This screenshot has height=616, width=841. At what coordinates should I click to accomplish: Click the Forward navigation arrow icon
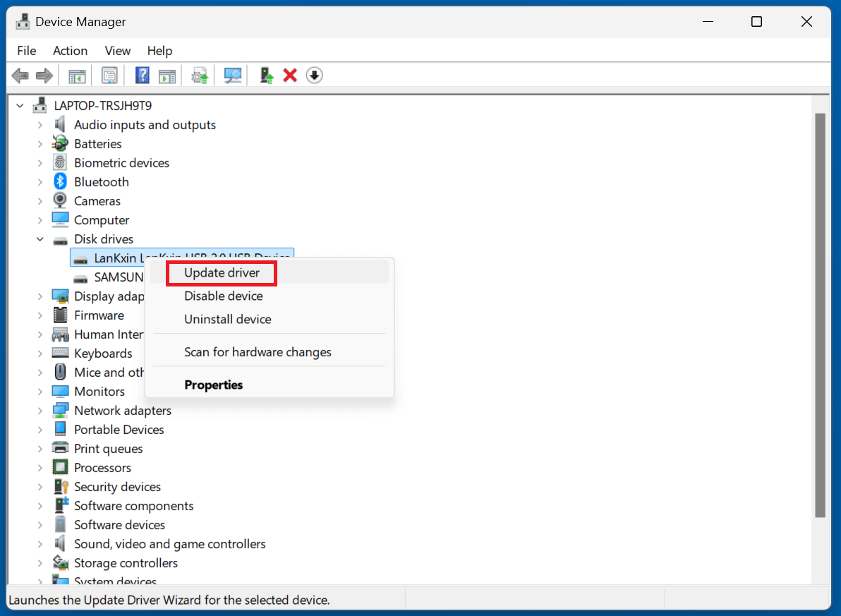[x=44, y=76]
